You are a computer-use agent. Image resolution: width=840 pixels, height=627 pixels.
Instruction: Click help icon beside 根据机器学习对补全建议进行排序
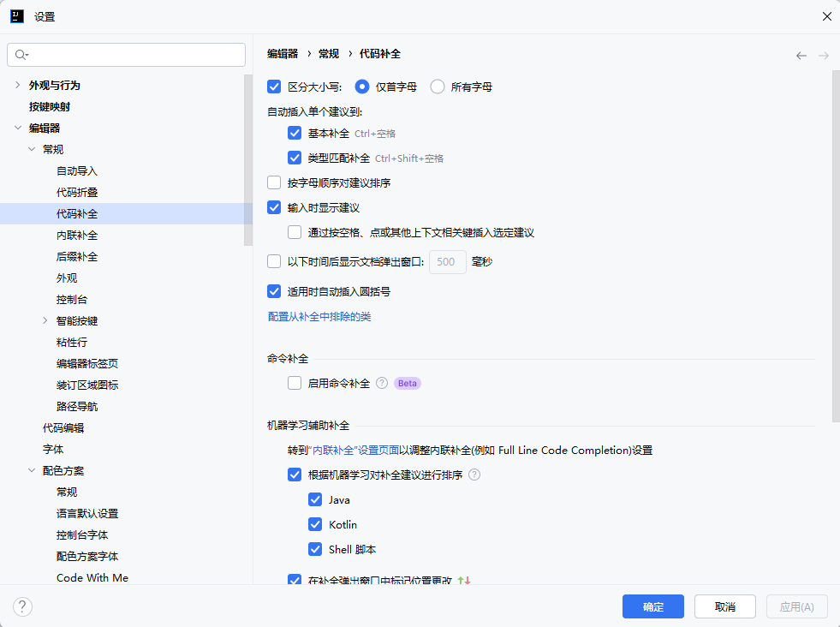(x=474, y=475)
